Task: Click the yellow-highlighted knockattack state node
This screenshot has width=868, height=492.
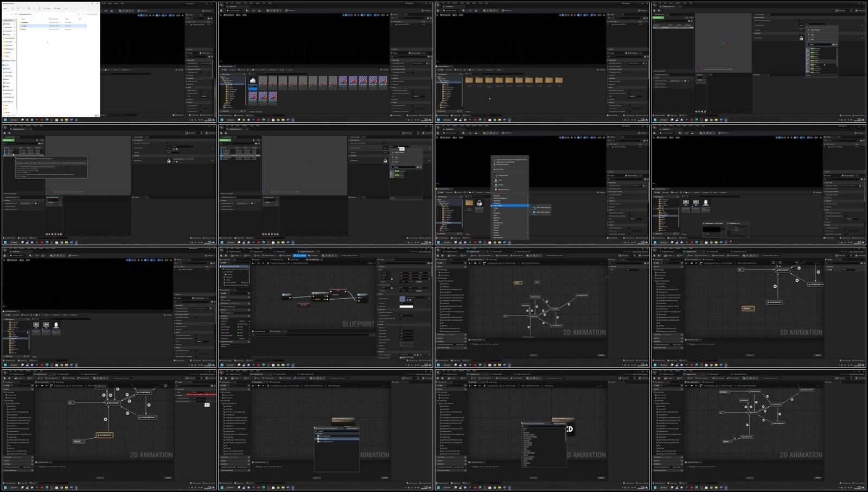Action: 105,435
